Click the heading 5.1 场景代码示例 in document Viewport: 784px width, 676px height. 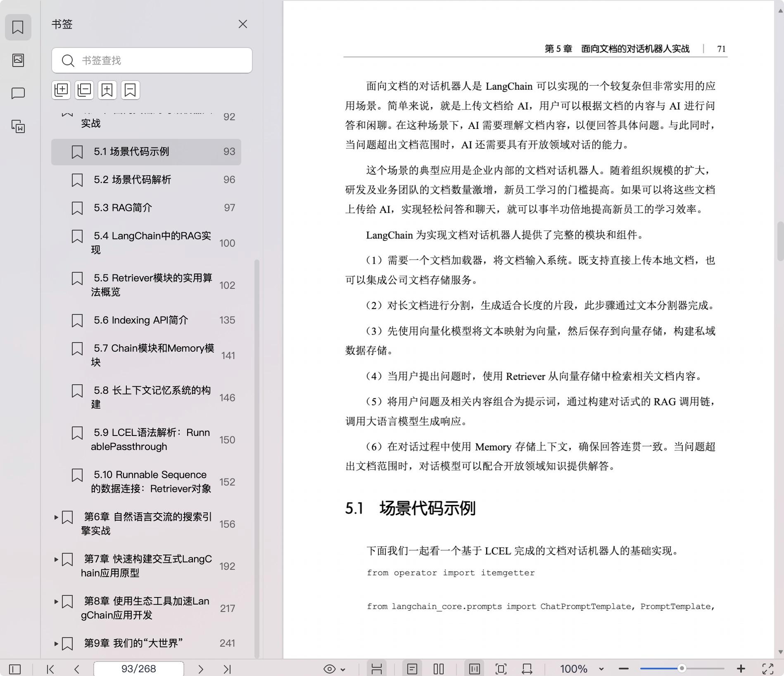pos(410,508)
